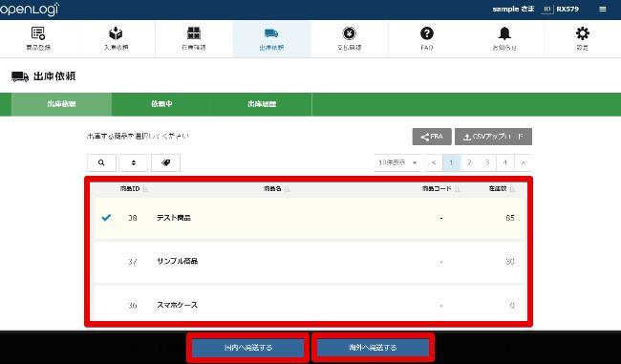The width and height of the screenshot is (621, 364).
Task: Click the tag filter button
Action: point(165,162)
